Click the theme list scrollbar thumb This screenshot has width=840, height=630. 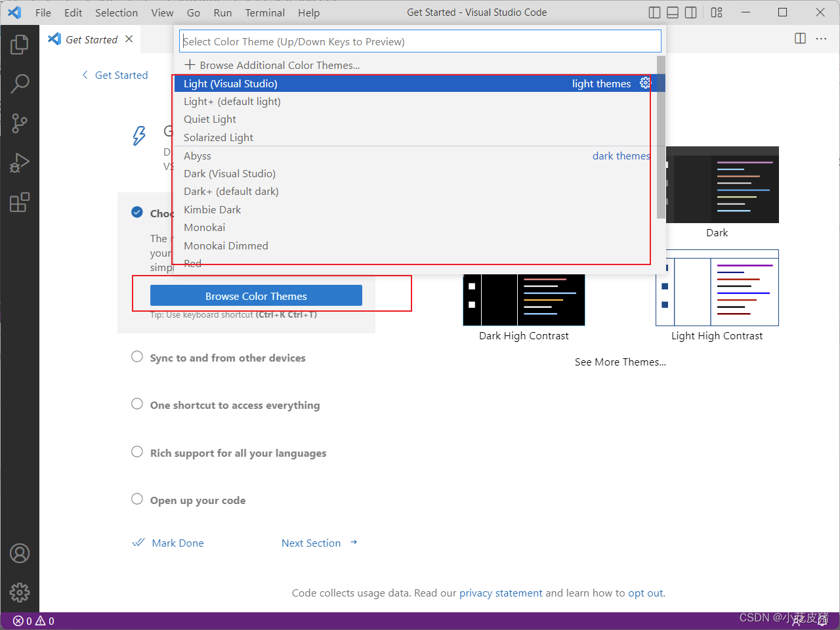[661, 137]
